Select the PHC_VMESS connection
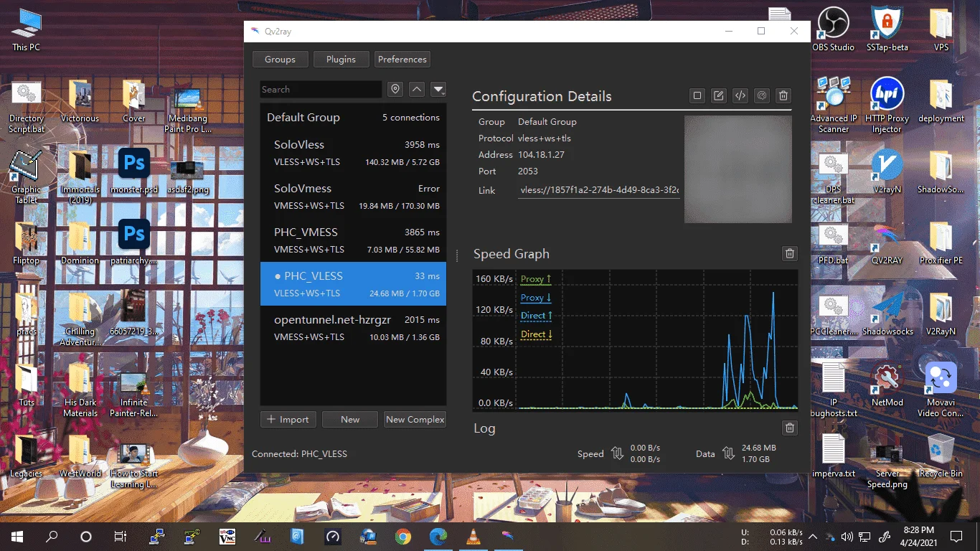This screenshot has height=551, width=980. click(x=353, y=240)
